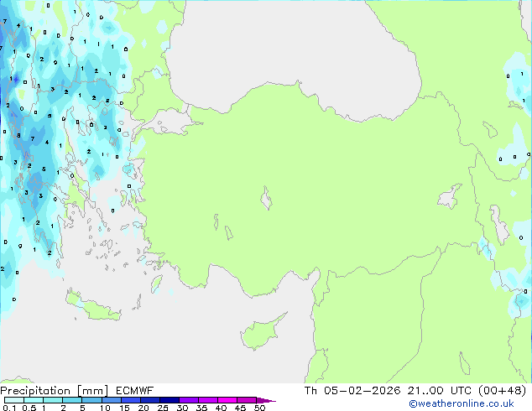Click the 1–2 mm legend color swatch

[x=53, y=400]
